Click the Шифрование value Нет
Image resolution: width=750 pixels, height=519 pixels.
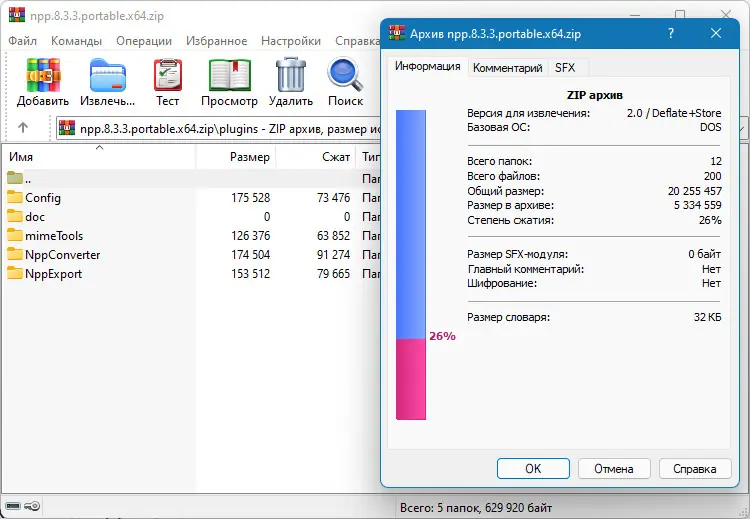tap(711, 283)
